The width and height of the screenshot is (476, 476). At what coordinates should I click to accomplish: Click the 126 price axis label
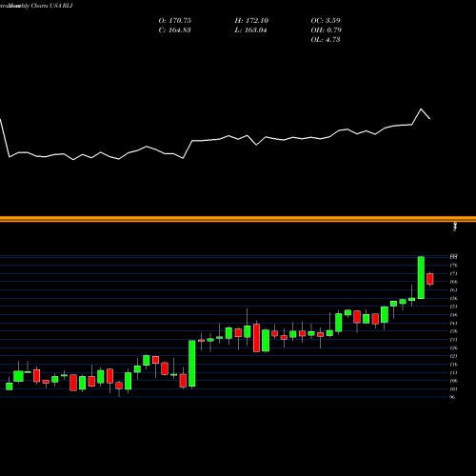pos(454,347)
